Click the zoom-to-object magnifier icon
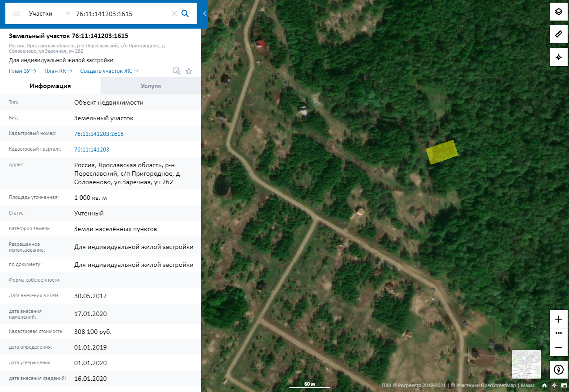Screen dimensions: 569x392 177,71
